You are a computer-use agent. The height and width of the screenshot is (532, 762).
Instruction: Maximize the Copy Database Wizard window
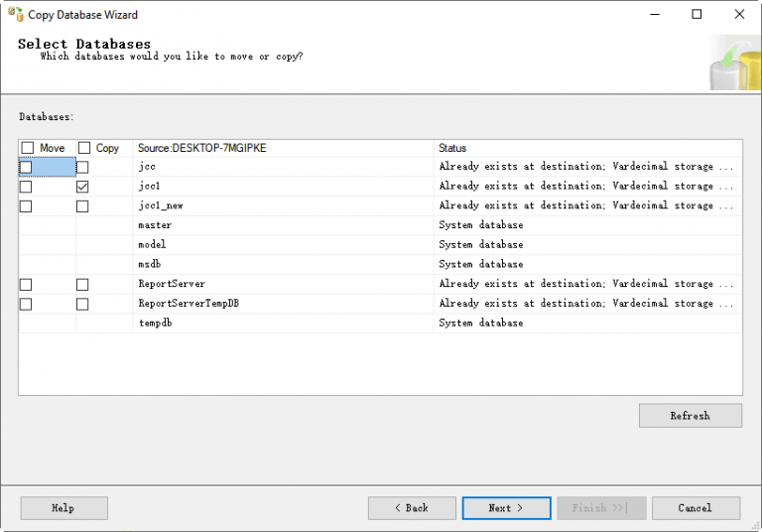[x=697, y=14]
